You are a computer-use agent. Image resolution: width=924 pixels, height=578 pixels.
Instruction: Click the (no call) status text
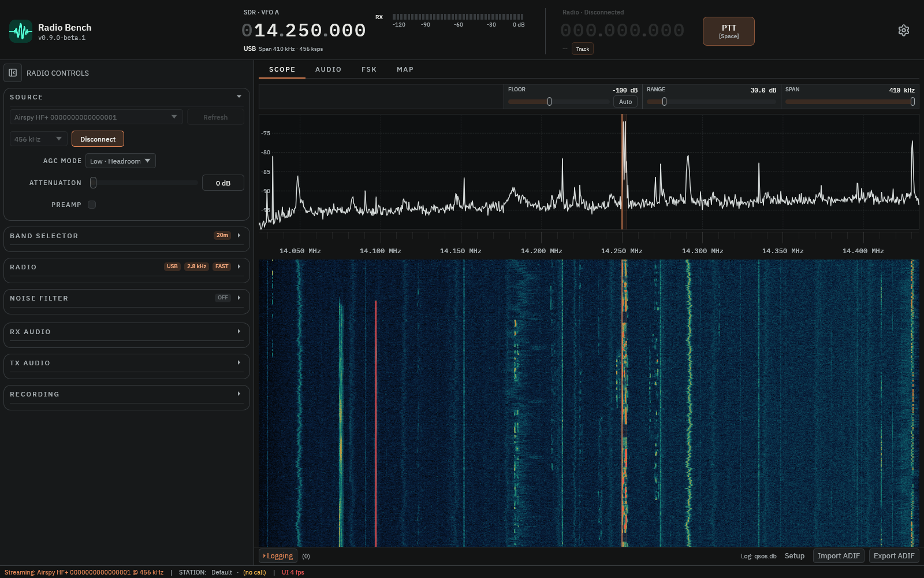click(x=255, y=572)
